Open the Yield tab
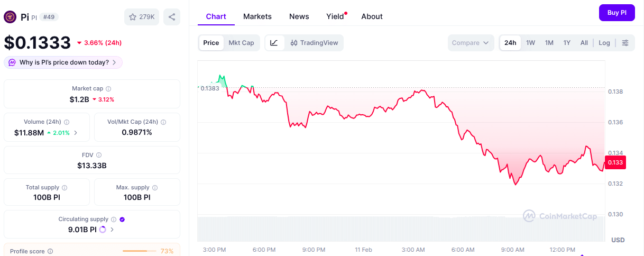This screenshot has width=644, height=256. pos(336,16)
